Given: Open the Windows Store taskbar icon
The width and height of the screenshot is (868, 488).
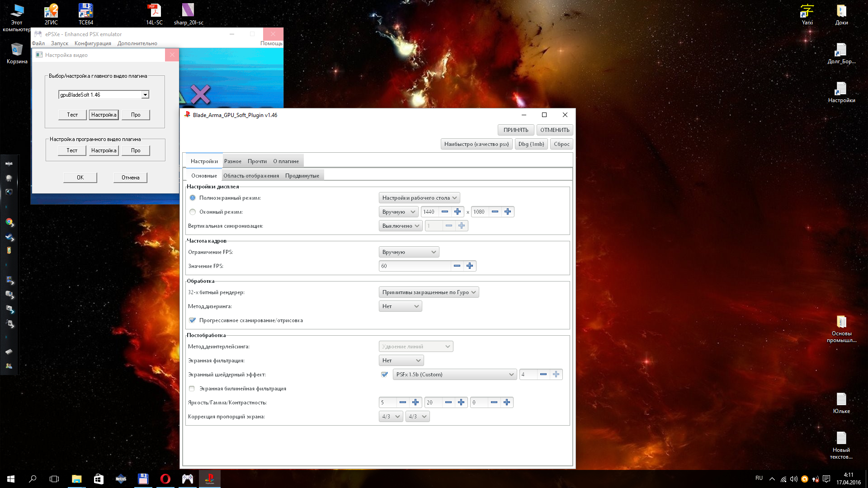Looking at the screenshot, I should coord(99,479).
